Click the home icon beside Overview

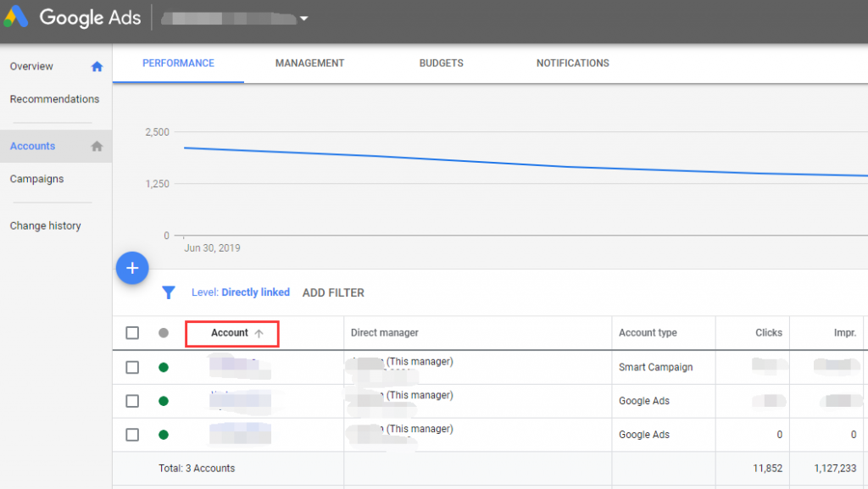click(x=97, y=66)
